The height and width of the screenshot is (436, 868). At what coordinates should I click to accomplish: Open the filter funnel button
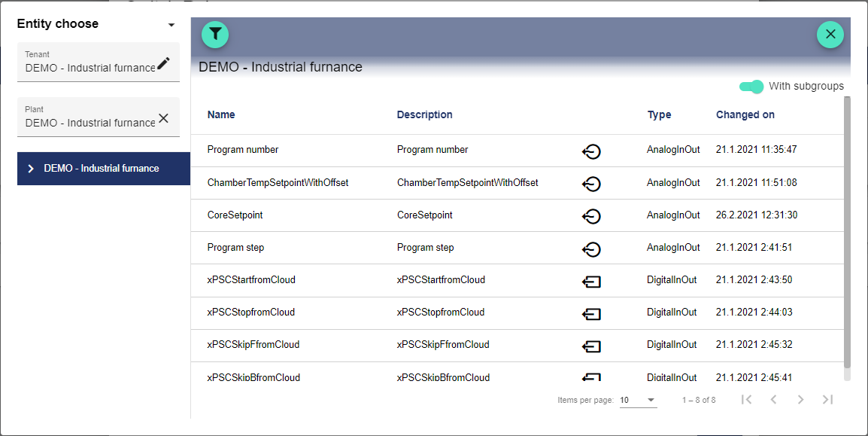215,34
